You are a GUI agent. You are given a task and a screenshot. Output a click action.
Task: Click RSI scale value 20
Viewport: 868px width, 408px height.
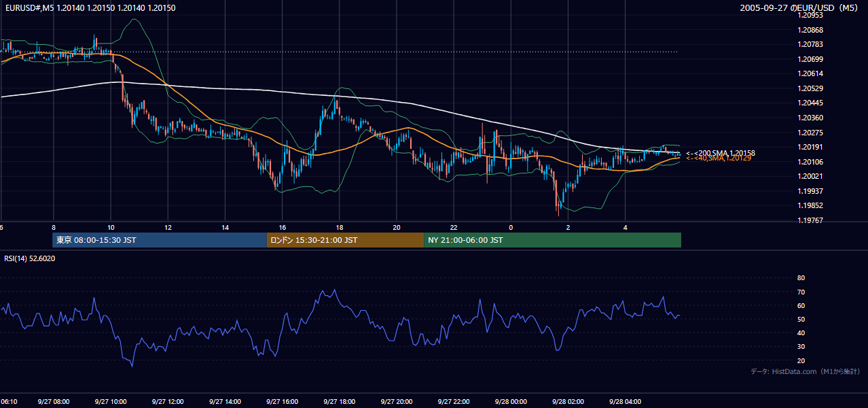[801, 360]
